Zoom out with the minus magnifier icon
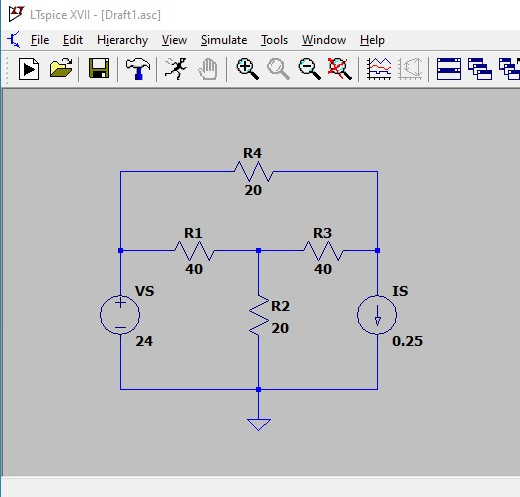Image resolution: width=520 pixels, height=497 pixels. click(x=310, y=69)
